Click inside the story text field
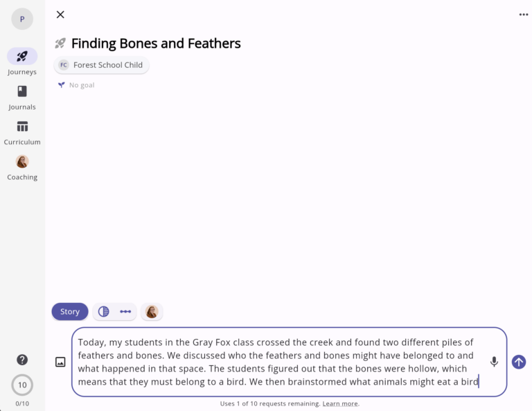 (x=277, y=362)
